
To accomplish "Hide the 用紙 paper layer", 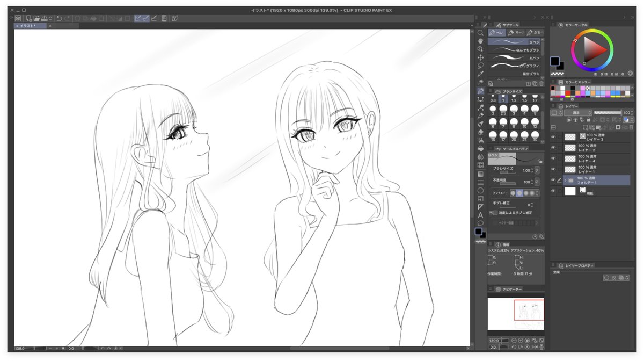I will [553, 191].
